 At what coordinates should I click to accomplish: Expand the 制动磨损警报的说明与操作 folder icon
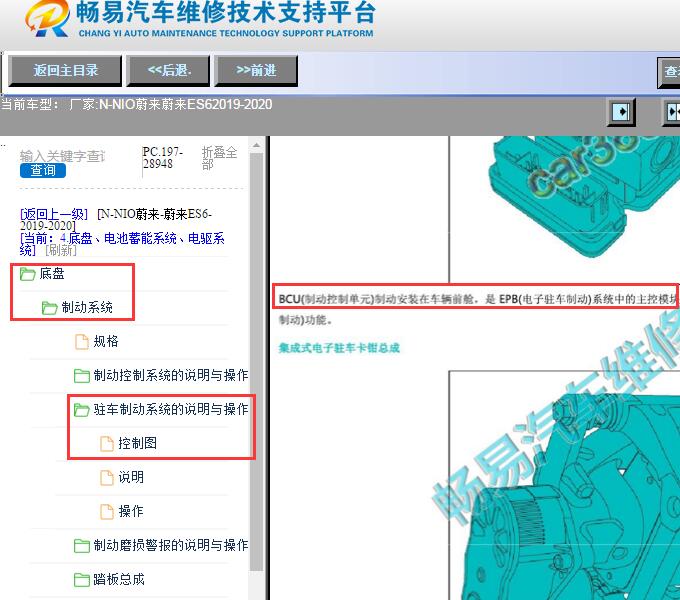tap(82, 545)
